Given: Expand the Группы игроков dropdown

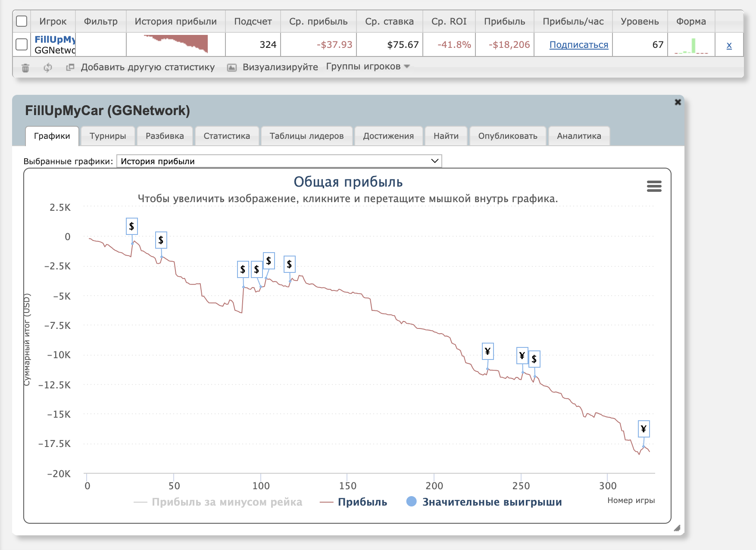Looking at the screenshot, I should [x=368, y=66].
